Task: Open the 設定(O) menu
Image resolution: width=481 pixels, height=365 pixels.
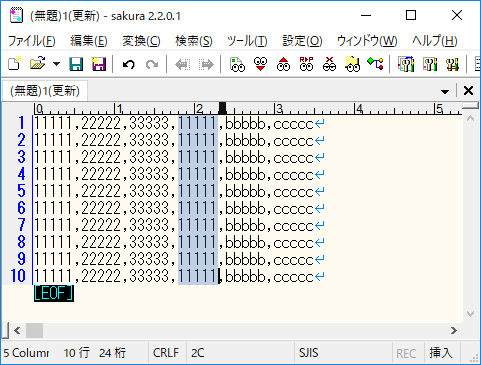Action: pos(302,41)
